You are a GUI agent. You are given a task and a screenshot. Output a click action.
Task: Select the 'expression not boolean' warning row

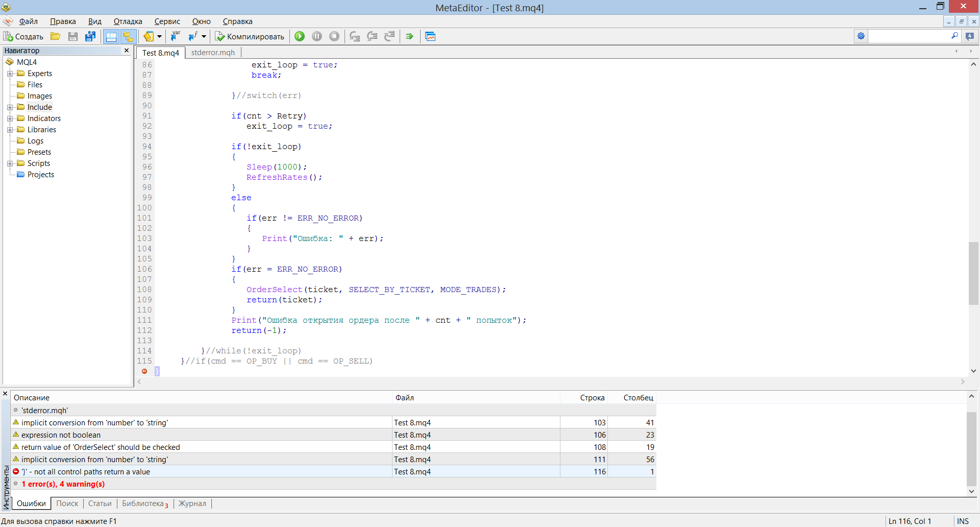[333, 435]
